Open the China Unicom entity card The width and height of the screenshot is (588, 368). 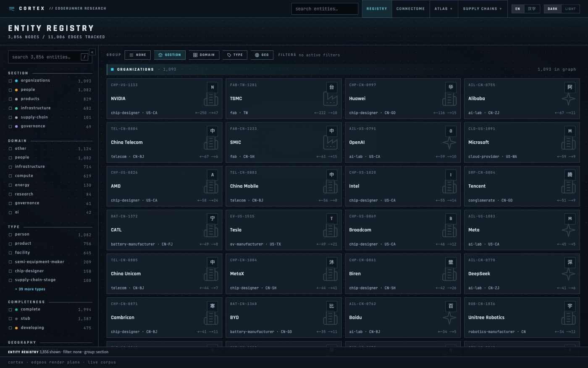pyautogui.click(x=164, y=274)
